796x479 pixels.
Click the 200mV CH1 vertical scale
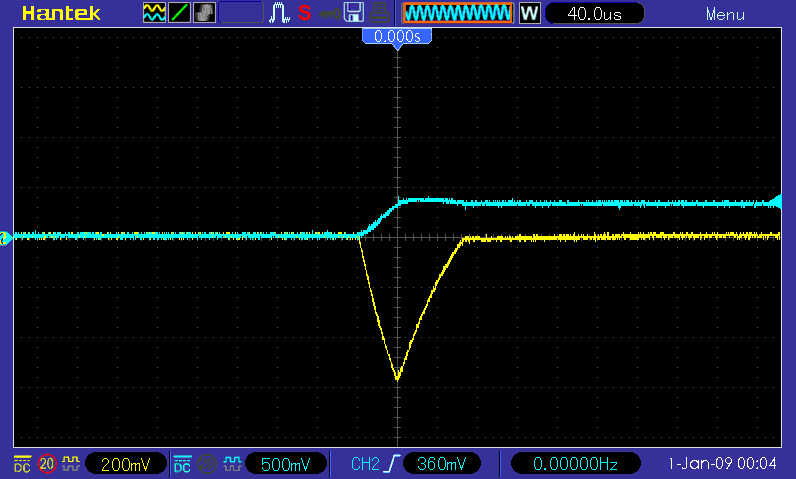coord(125,464)
